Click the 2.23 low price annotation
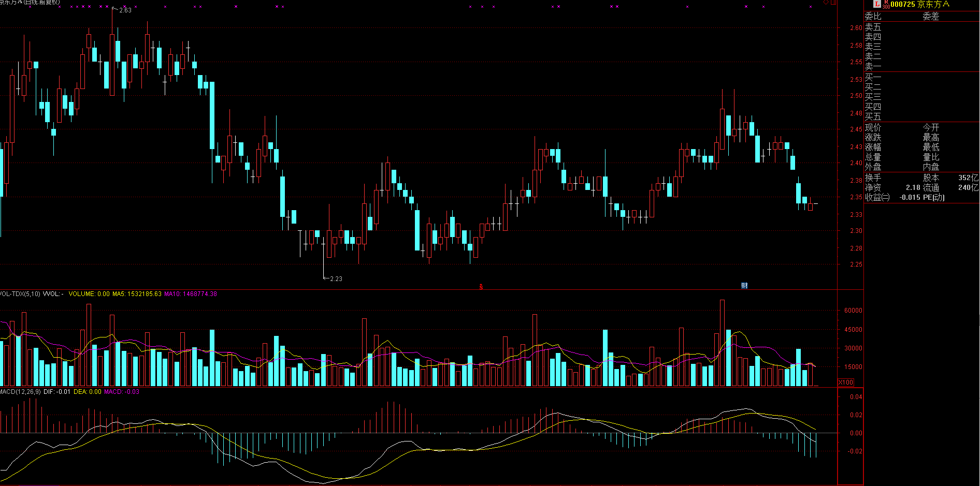980x486 pixels. [336, 279]
